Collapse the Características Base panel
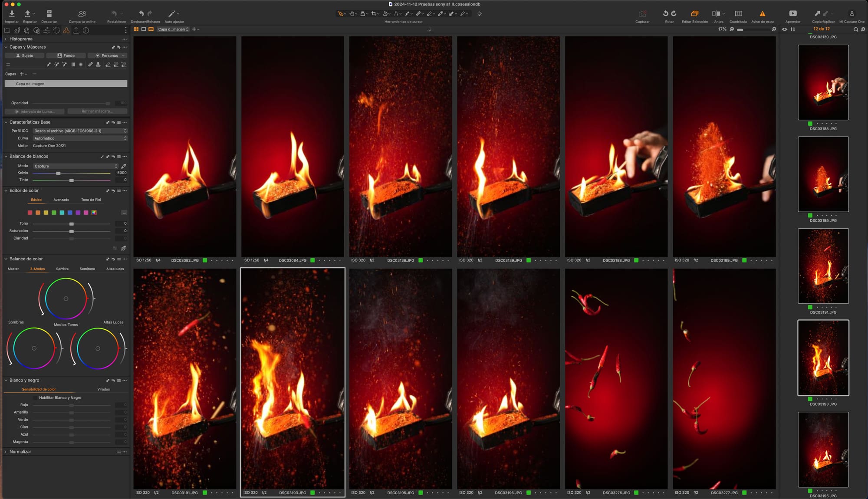Screen dimensions: 868x499 pos(6,122)
